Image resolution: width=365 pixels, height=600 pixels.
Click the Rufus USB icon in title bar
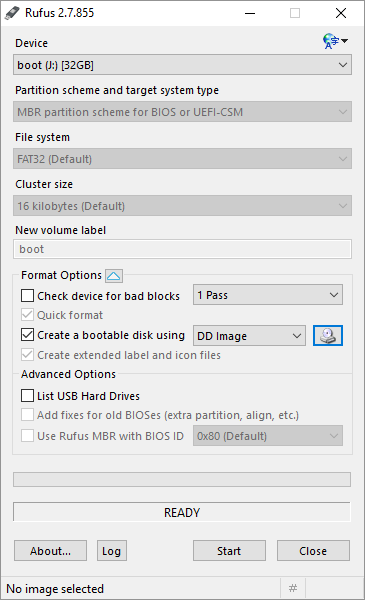[12, 13]
